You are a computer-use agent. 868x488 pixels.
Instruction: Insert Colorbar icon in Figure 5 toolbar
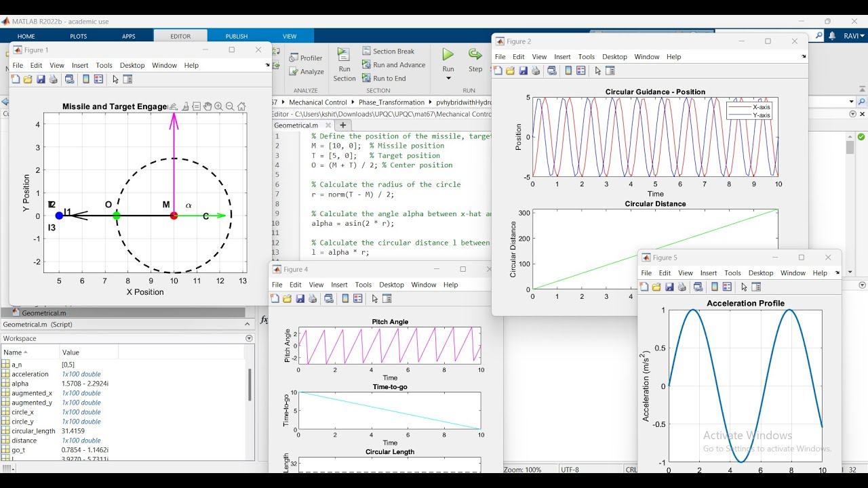click(715, 287)
